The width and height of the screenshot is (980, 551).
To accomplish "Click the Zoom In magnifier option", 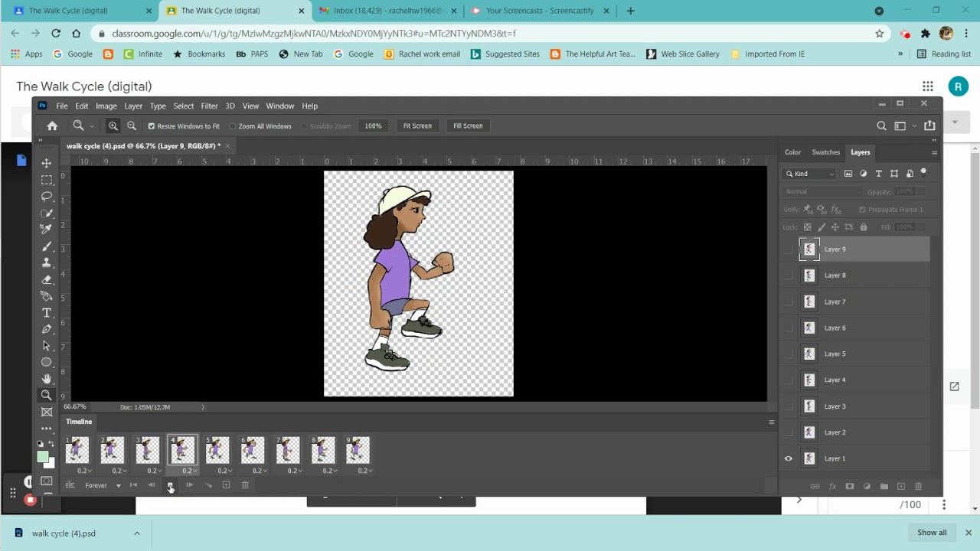I will tap(113, 126).
